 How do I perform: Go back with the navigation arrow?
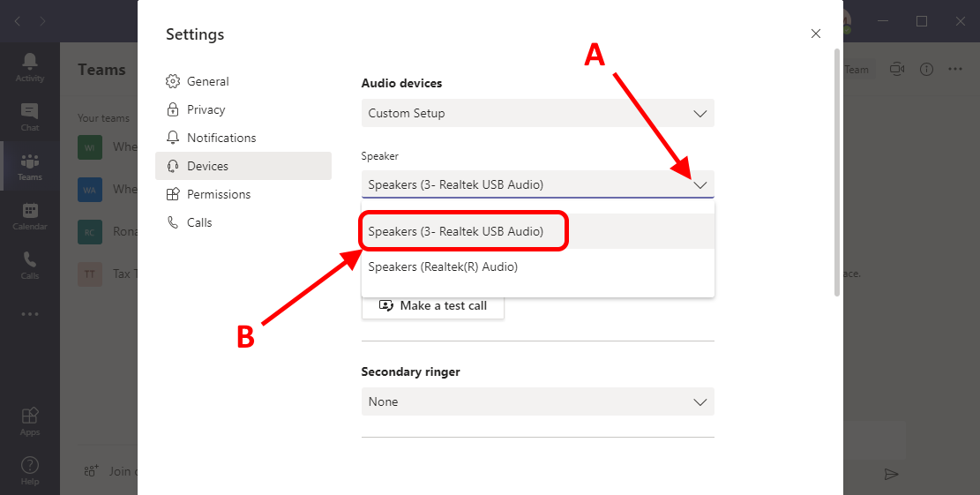[18, 21]
